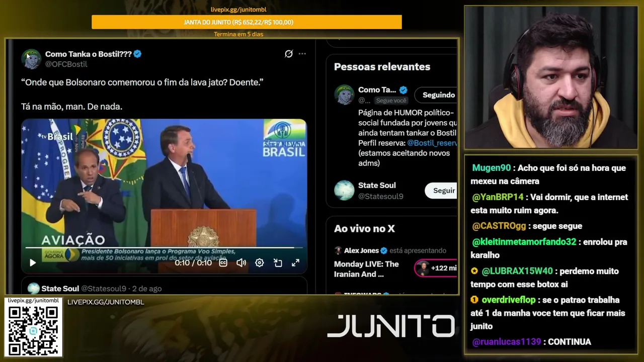Click @Statesoul9 handle in Pessoas relevantes
This screenshot has width=644, height=362.
click(381, 196)
